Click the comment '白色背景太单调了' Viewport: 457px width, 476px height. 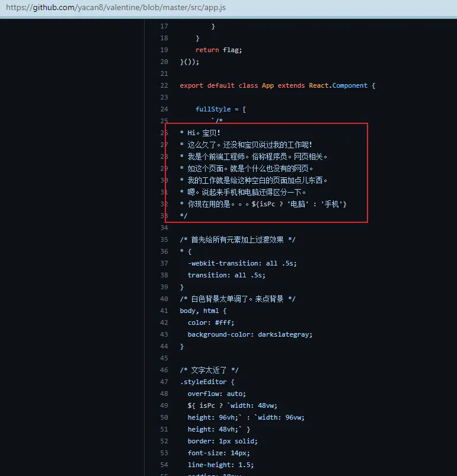pos(238,299)
